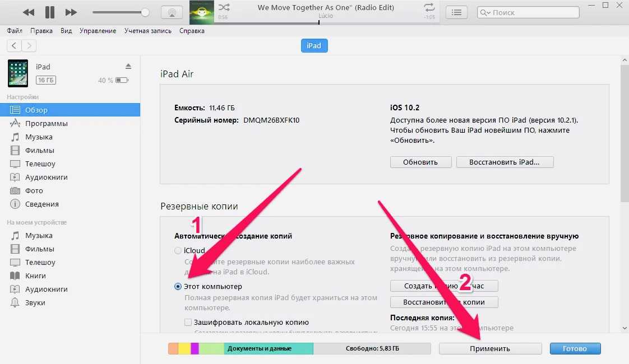Open the AirPlay output menu

point(172,12)
